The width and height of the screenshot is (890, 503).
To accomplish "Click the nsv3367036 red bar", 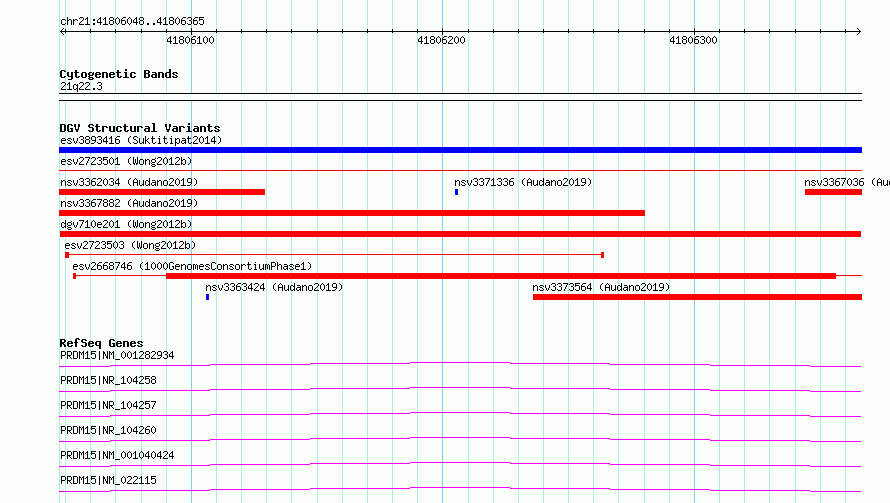I will tap(833, 192).
